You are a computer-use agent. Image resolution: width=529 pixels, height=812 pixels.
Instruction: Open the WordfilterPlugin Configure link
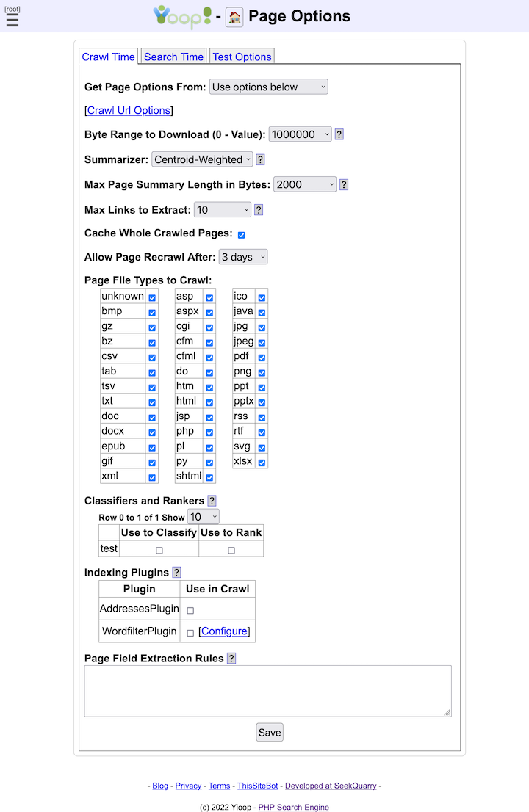(x=224, y=631)
